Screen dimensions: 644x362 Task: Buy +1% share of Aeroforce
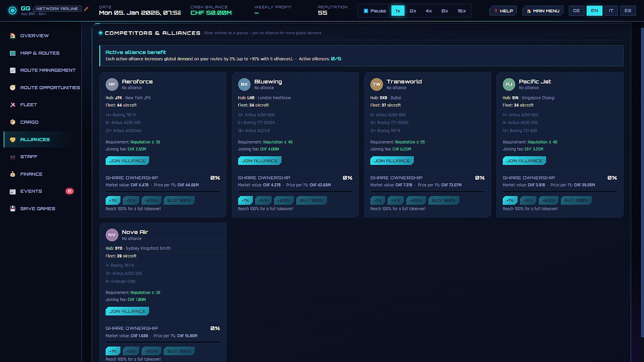(113, 200)
